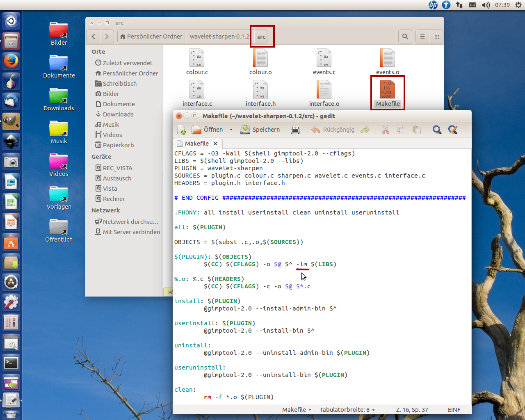Open the search magnifier in gedit toolbar

(437, 130)
